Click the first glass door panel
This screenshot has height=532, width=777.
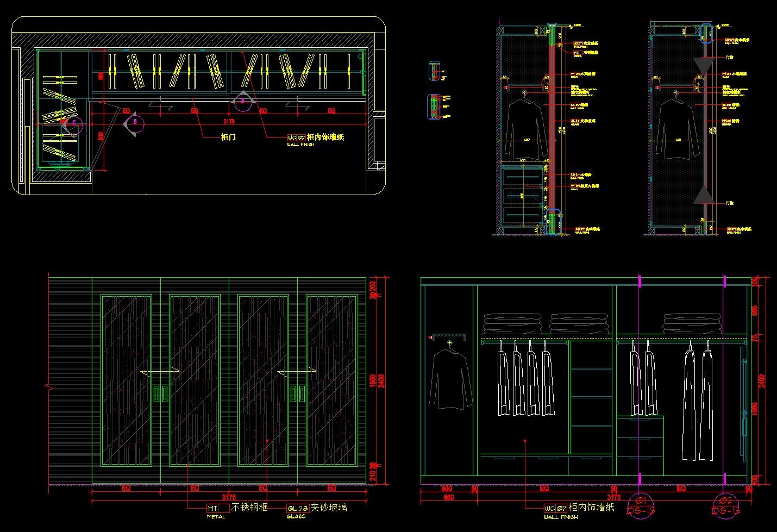click(x=126, y=380)
